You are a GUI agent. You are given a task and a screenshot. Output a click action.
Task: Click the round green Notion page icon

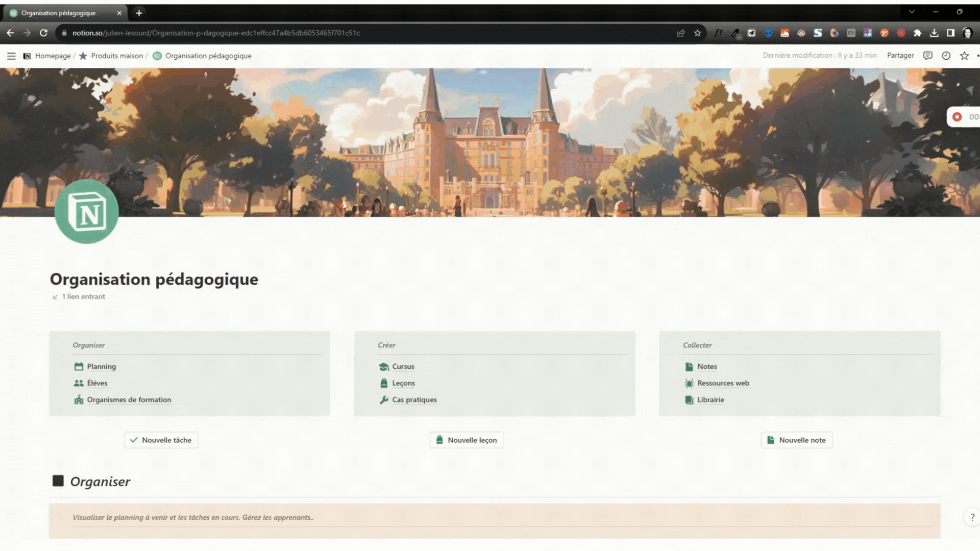pyautogui.click(x=87, y=212)
